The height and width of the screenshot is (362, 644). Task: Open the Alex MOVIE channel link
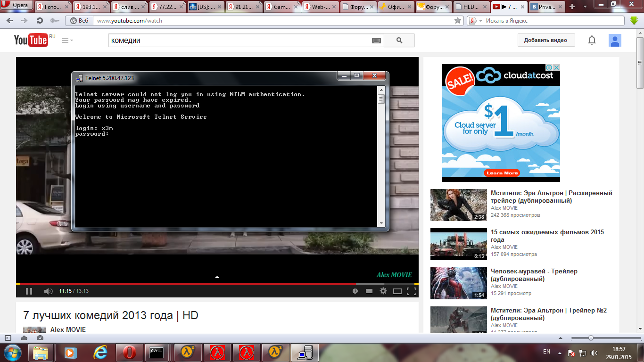click(x=68, y=329)
